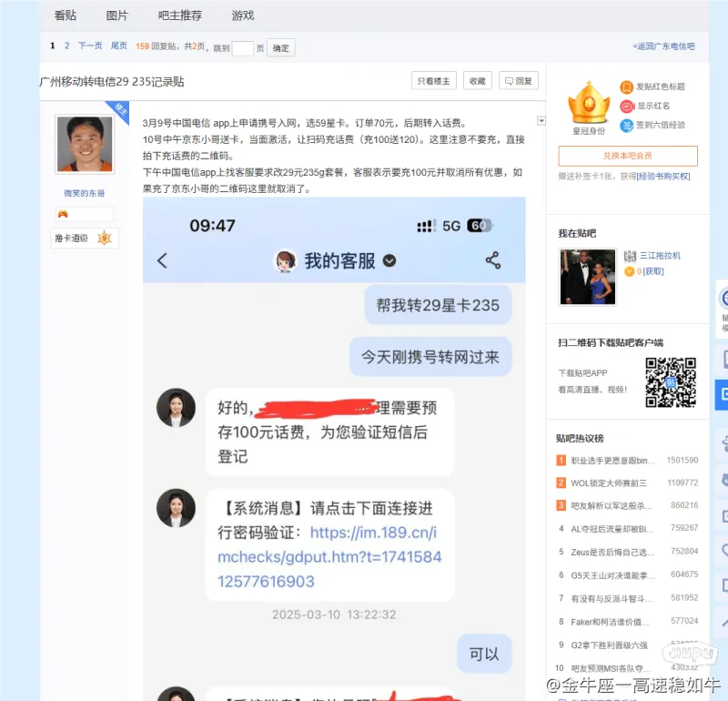Open my avatar photo under 我在贴吧

[588, 277]
